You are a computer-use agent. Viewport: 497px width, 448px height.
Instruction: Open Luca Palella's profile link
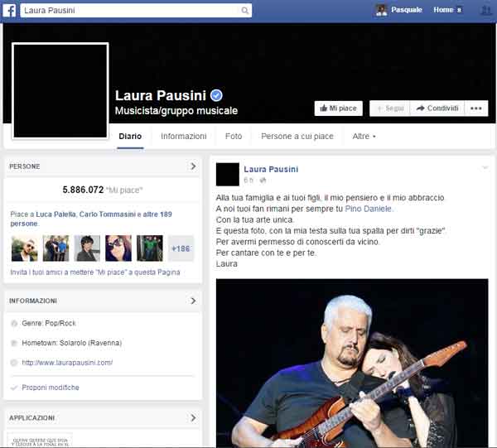pyautogui.click(x=55, y=214)
